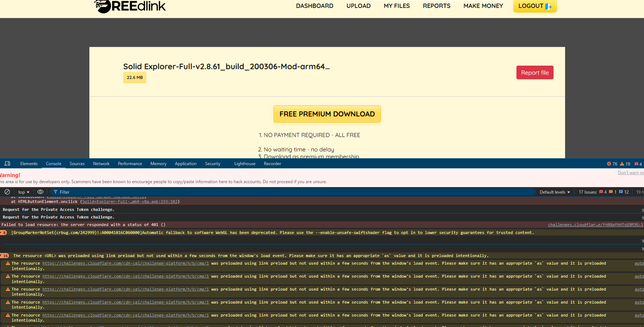The image size is (644, 327).
Task: Click the LOGOUT button
Action: [535, 6]
